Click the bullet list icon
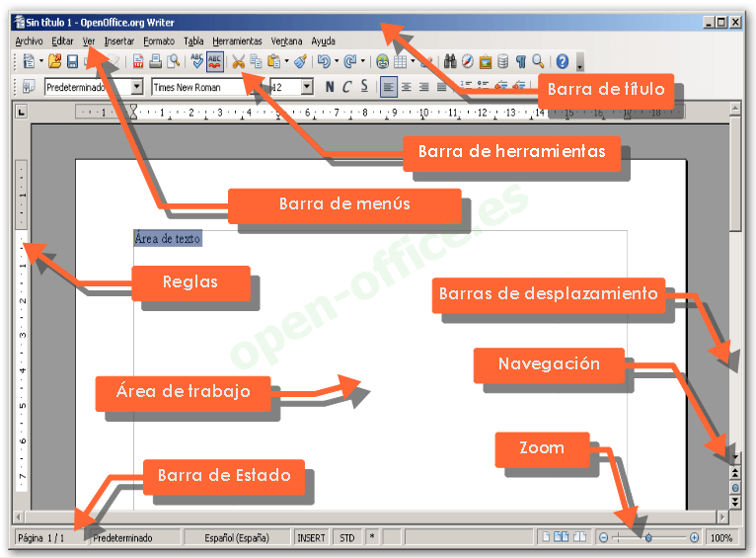The image size is (756, 558). pos(483,86)
